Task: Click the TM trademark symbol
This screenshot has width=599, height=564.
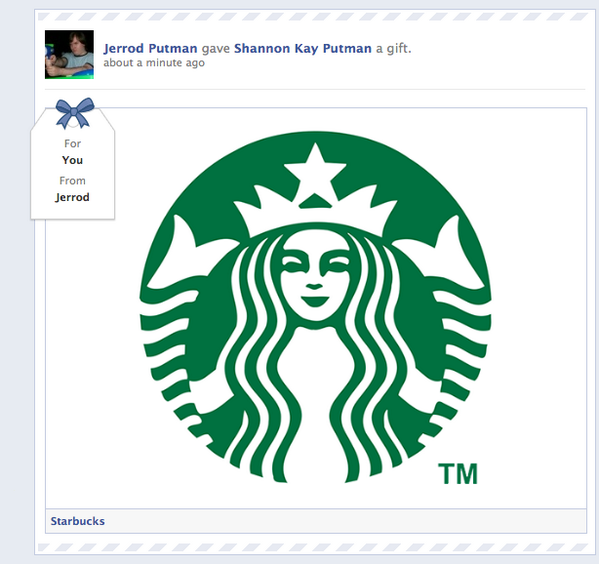Action: [458, 473]
